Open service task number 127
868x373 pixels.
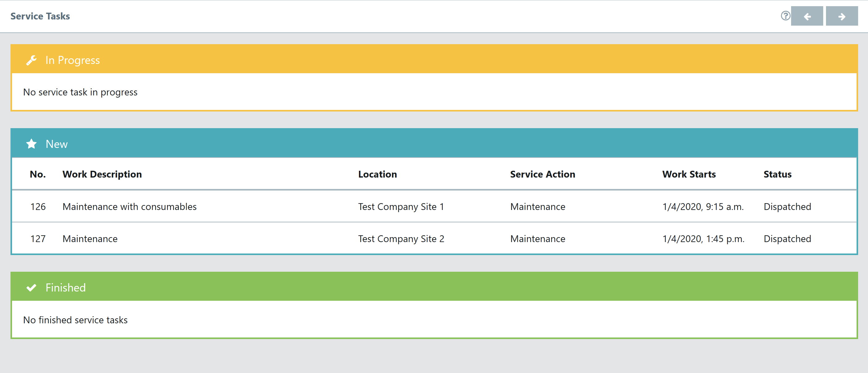(38, 239)
